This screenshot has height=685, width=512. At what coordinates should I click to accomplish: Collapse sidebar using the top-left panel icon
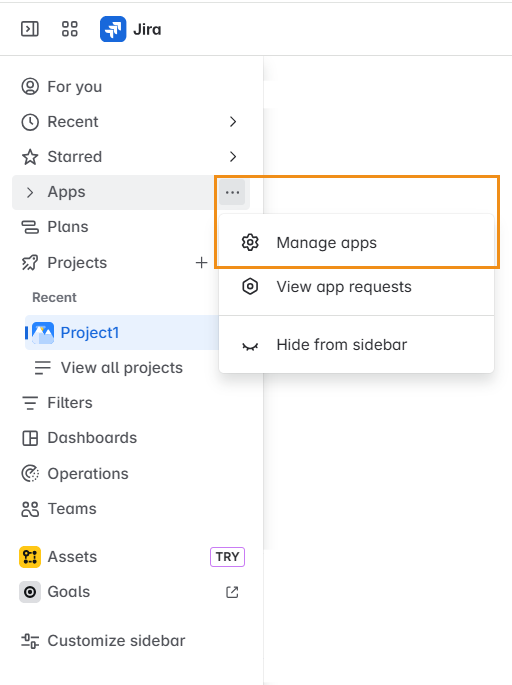[x=30, y=29]
